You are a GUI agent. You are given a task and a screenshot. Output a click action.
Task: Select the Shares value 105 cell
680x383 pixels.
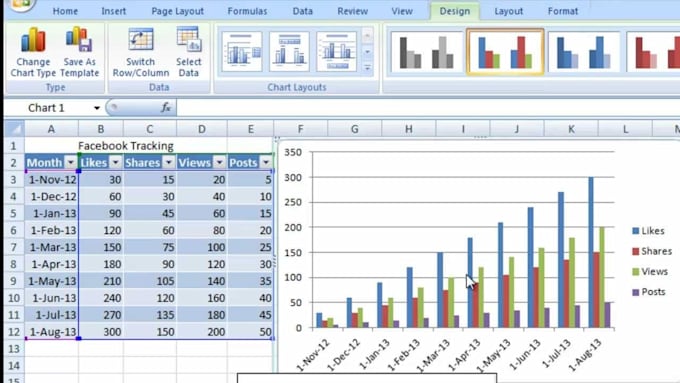coord(150,281)
